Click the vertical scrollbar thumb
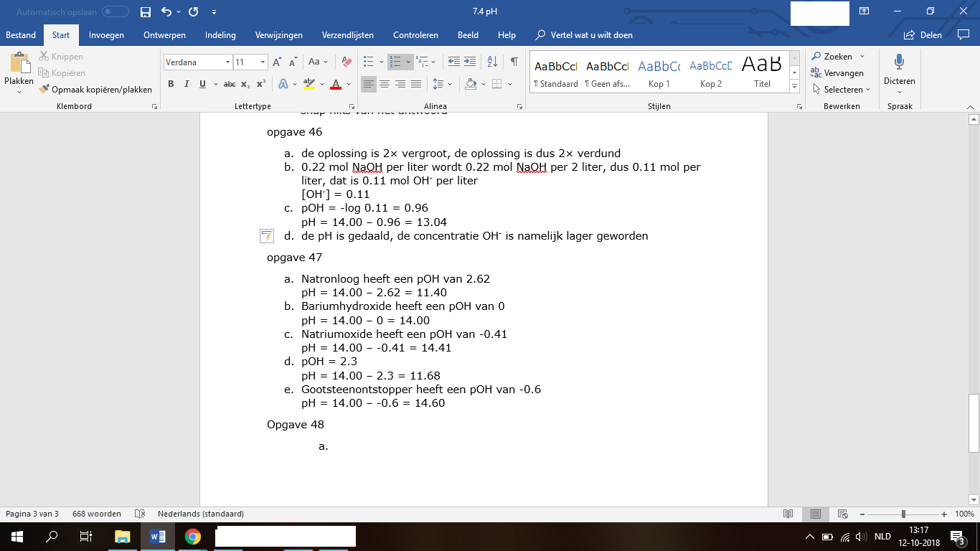Image resolution: width=980 pixels, height=551 pixels. (974, 423)
